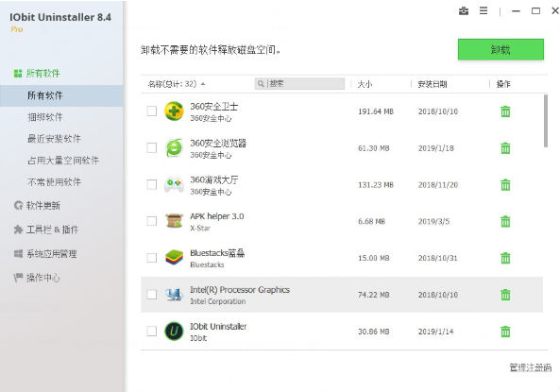Tick checkbox for 360安全浏览器
The height and width of the screenshot is (392, 560).
point(152,148)
